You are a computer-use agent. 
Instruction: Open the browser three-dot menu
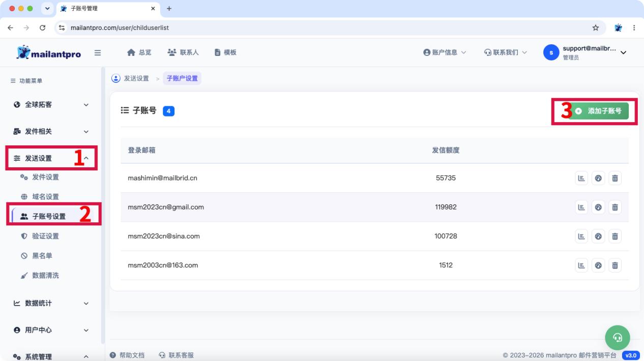(634, 28)
